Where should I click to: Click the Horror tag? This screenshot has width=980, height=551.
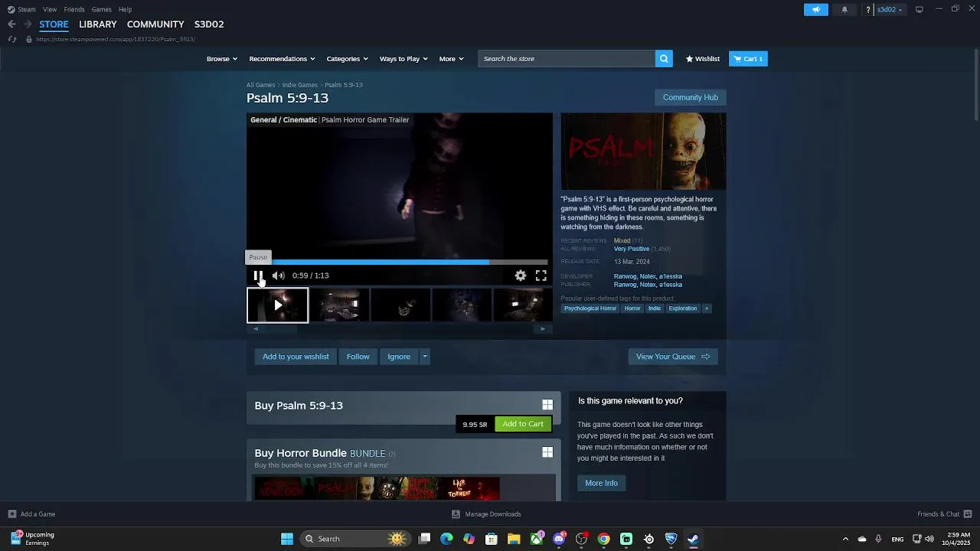[632, 308]
